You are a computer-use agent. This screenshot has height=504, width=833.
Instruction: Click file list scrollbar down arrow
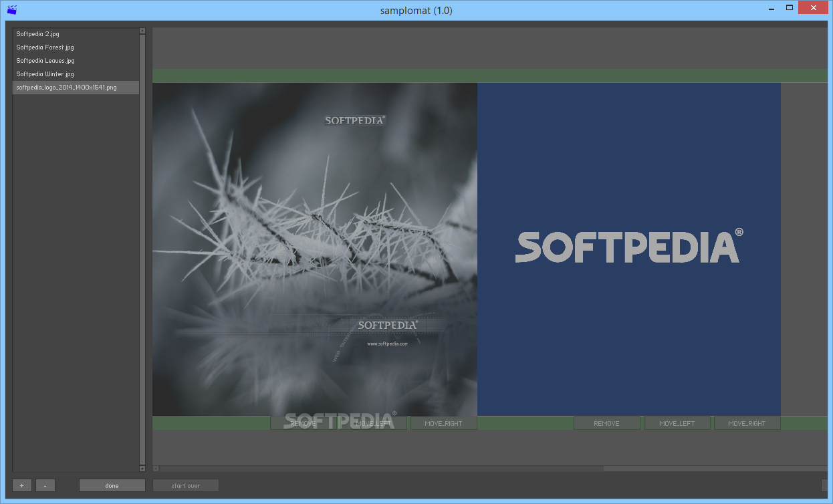[x=142, y=469]
